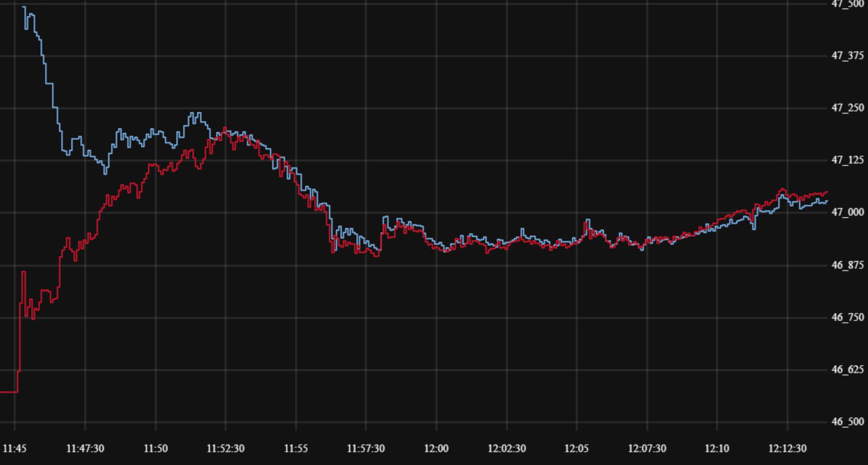Click the 47_125 price label
868x465 pixels.
tap(847, 160)
